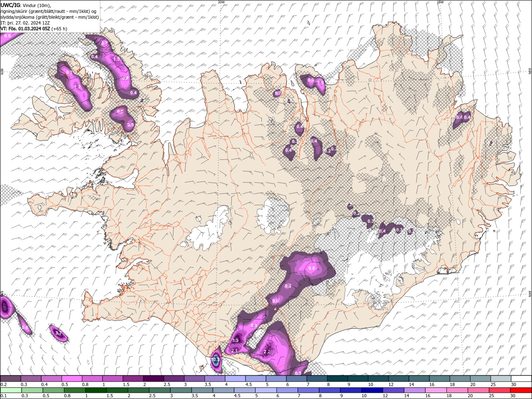Screen dimensions: 532x399
Task: Click the 3 swatch in the purple snow legend
Action: [x=194, y=379]
